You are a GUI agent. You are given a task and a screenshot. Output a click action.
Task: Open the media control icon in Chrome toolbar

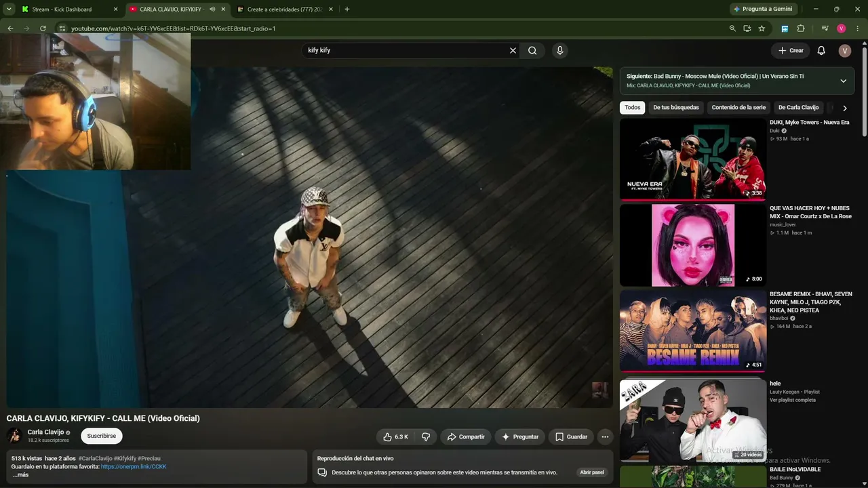coord(825,28)
